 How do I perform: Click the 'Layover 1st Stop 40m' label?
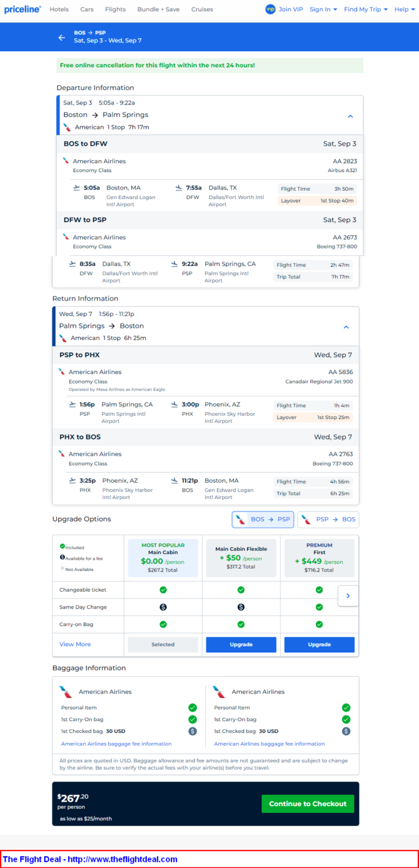[317, 201]
